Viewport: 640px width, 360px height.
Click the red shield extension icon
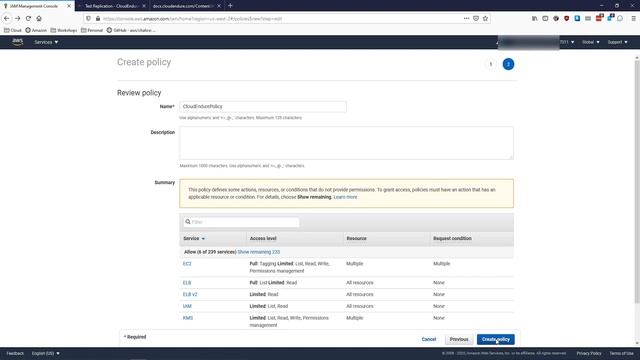pos(567,18)
